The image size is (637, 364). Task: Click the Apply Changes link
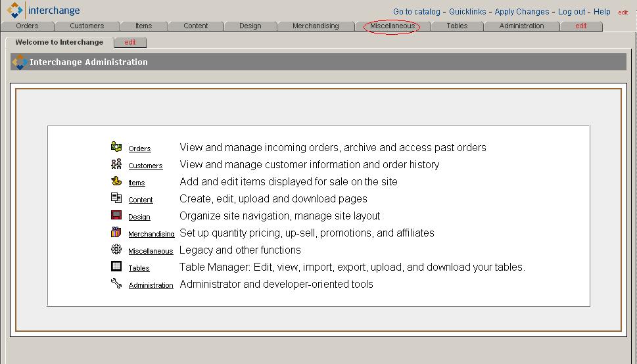[x=522, y=12]
